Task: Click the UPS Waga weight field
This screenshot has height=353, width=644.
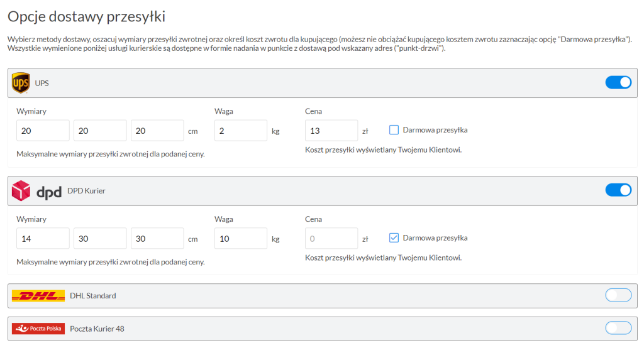Action: coord(241,131)
